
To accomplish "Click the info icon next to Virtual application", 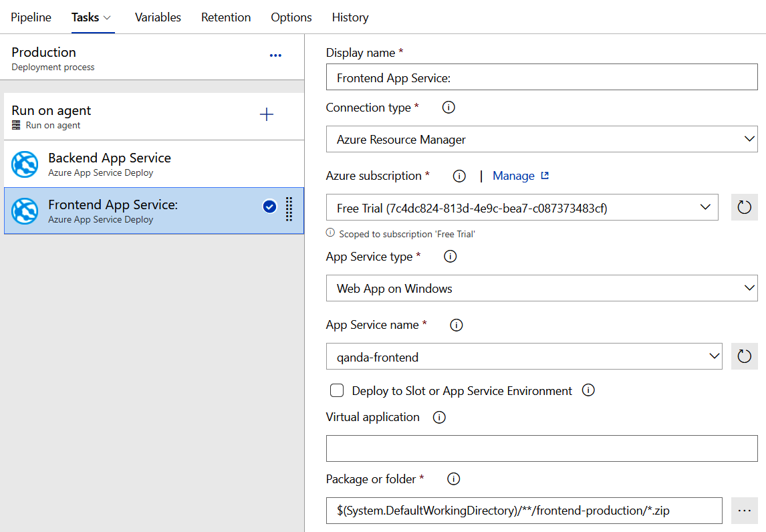I will (439, 417).
